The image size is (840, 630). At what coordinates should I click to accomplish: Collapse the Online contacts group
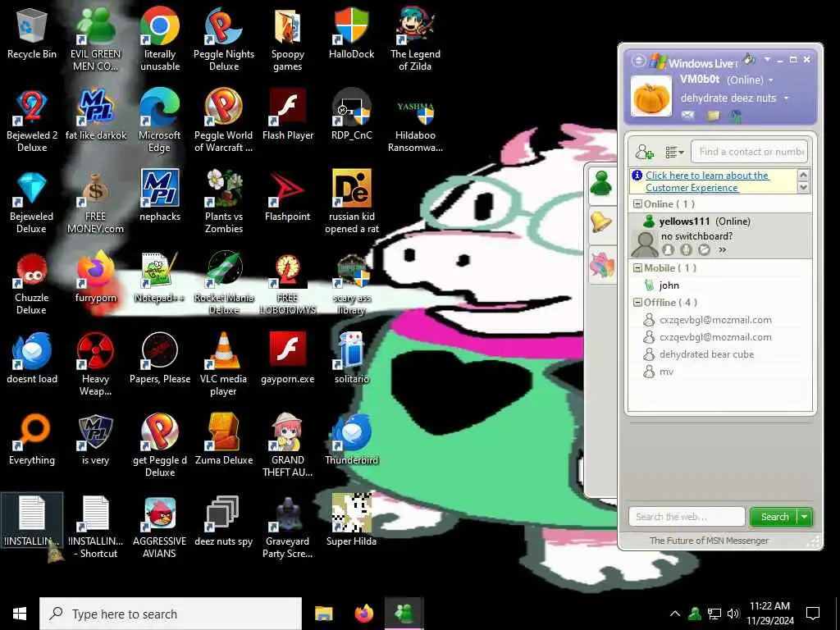[637, 204]
